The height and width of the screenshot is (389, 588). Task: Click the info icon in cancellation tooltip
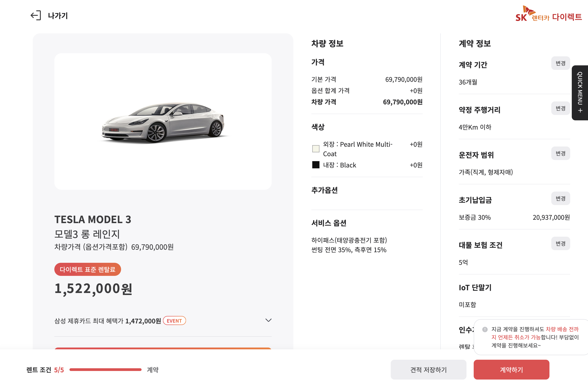485,329
